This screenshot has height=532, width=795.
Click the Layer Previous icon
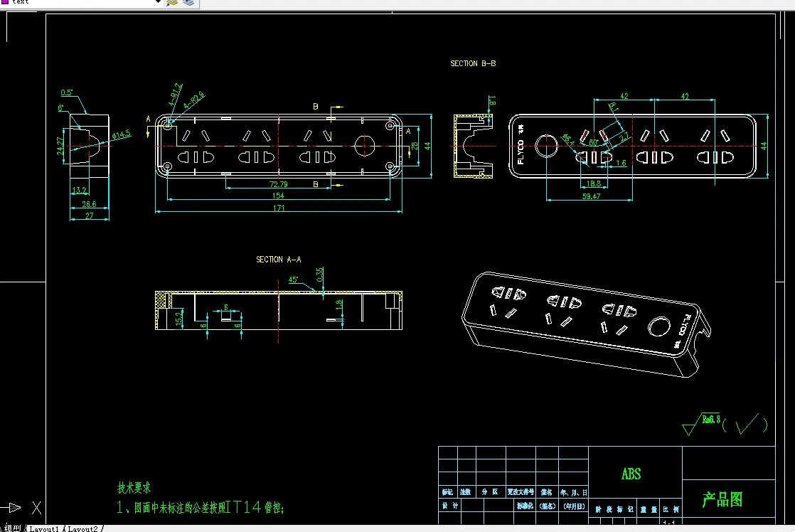[188, 2]
